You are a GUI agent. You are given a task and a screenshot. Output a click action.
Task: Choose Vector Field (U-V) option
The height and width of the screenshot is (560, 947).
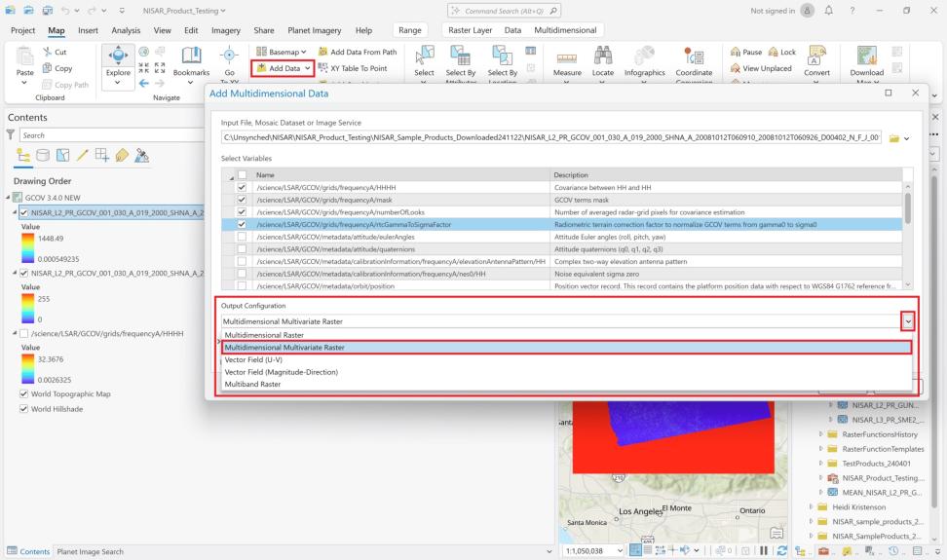[x=566, y=359]
